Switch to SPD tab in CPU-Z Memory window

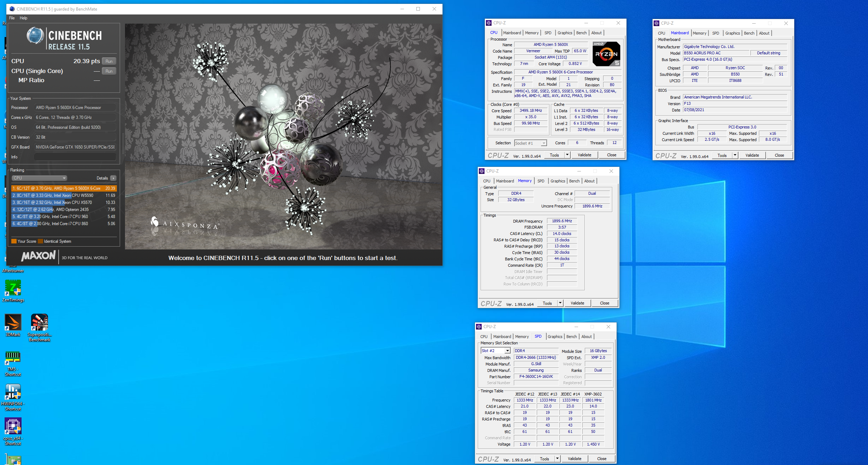coord(541,181)
